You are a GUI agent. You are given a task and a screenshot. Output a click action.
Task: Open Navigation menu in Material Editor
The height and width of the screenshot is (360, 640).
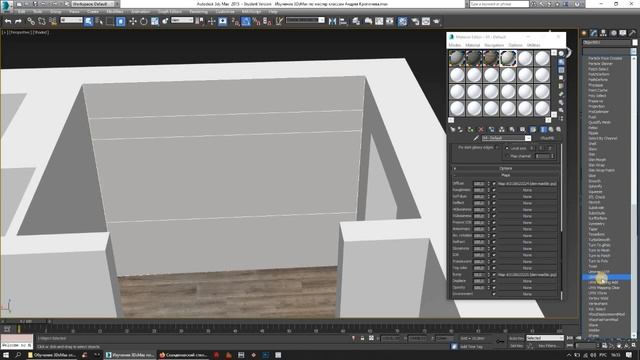[494, 45]
